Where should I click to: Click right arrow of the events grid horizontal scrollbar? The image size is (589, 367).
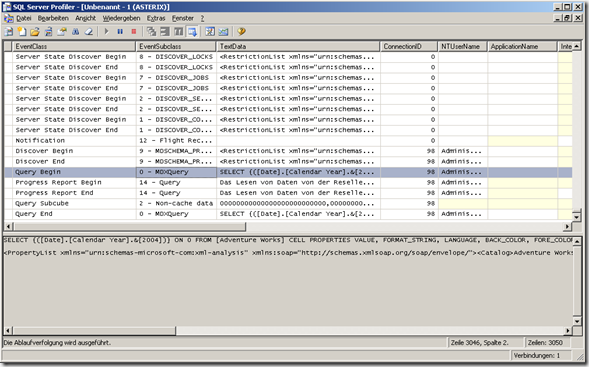567,227
